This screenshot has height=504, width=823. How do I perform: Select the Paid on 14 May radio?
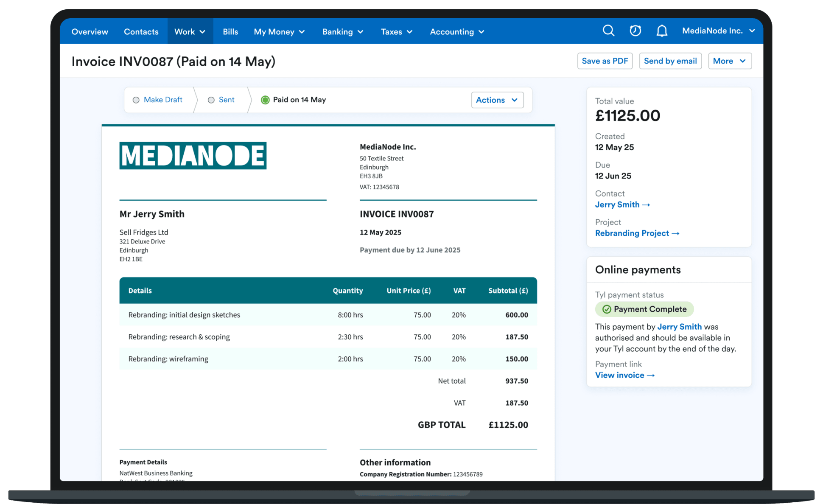click(265, 100)
